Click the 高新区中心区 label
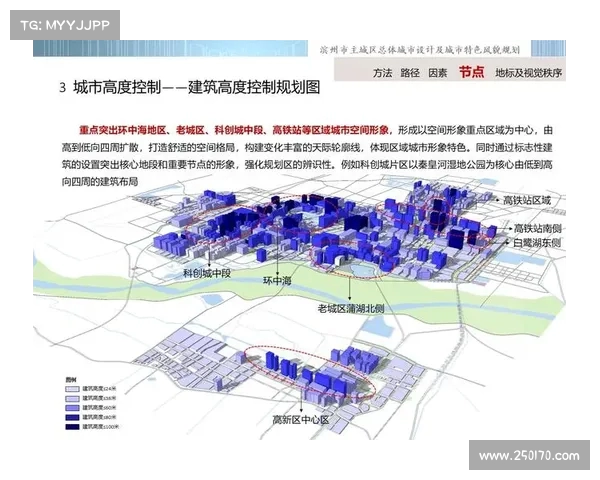600x480 pixels. point(300,420)
